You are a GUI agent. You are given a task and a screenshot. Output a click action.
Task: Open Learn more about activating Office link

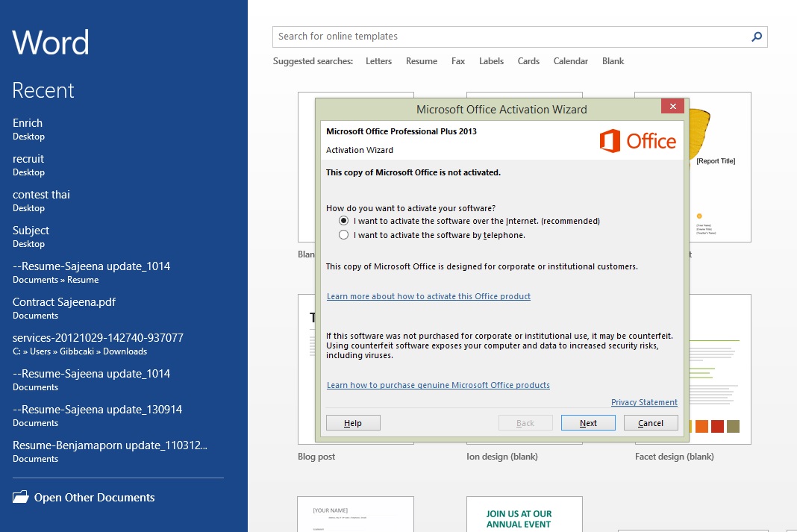click(428, 296)
